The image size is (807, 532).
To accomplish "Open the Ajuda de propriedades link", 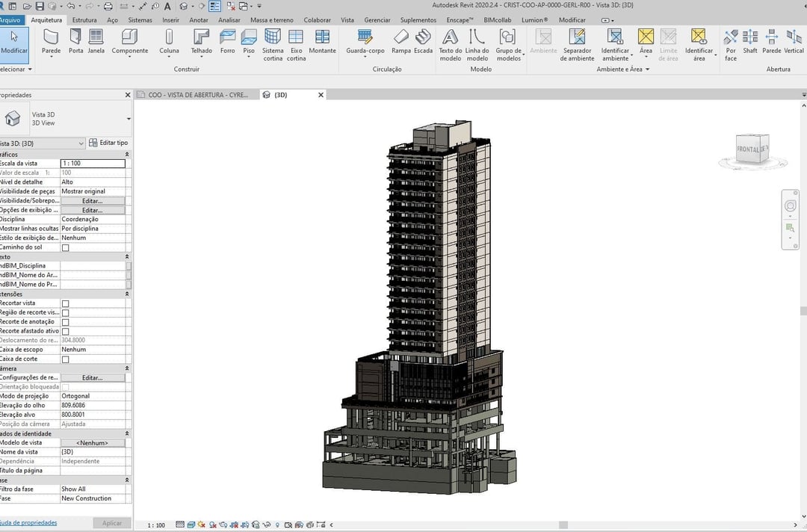I will pos(28,523).
